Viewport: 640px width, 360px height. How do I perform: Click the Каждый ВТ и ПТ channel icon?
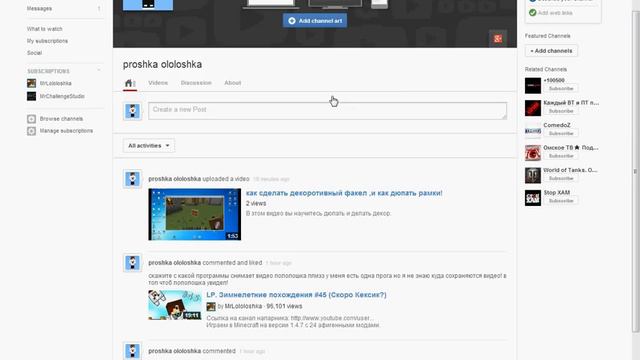tap(533, 108)
